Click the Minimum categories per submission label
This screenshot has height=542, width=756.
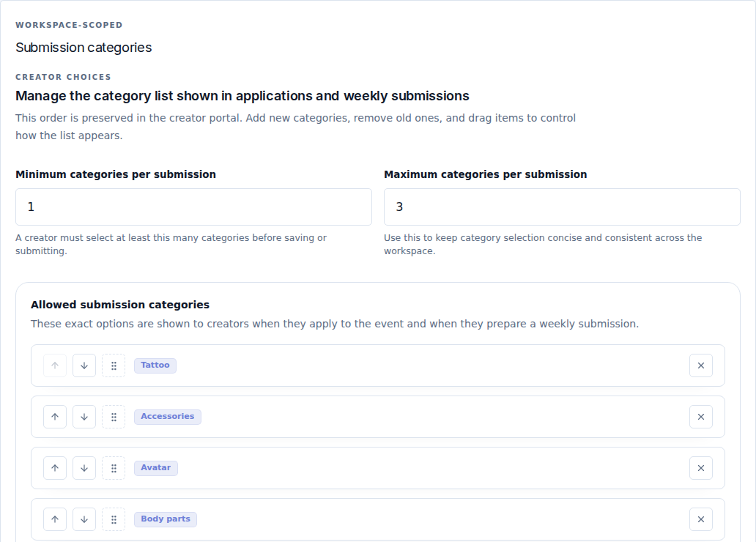point(116,174)
